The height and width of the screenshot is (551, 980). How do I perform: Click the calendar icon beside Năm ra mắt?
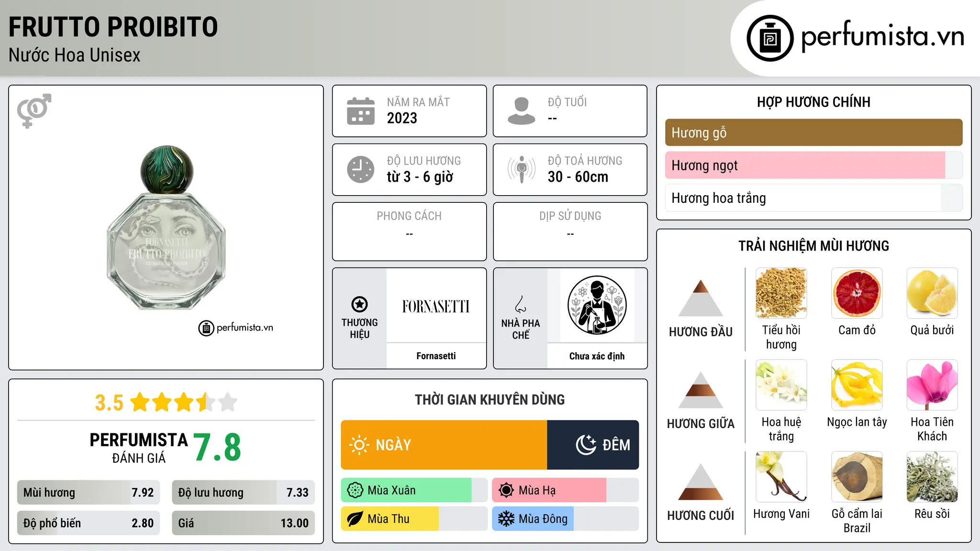[361, 111]
